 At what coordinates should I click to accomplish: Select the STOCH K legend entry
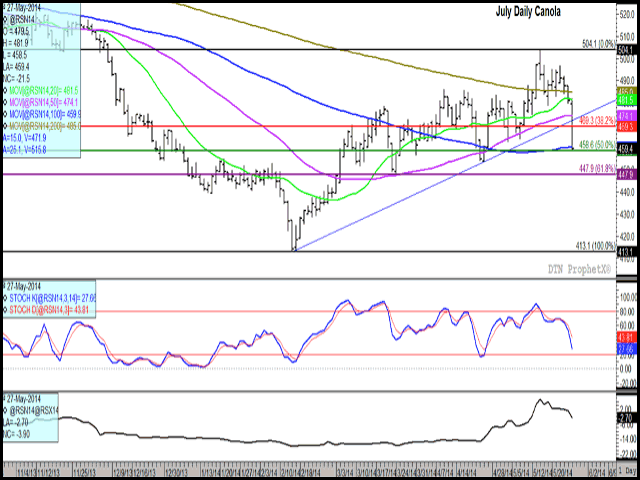point(52,299)
